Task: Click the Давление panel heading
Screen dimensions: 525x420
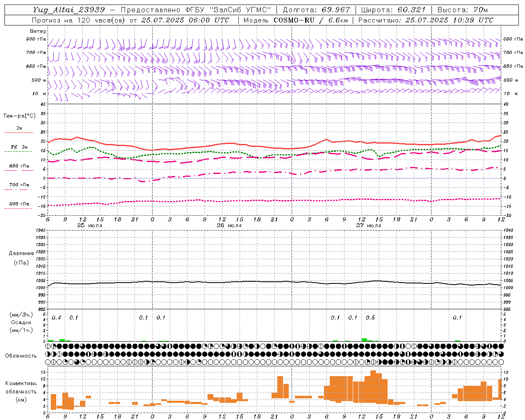Action: [21, 253]
